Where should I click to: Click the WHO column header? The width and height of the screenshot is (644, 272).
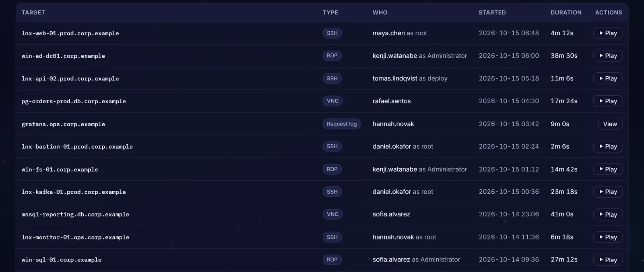coord(380,12)
